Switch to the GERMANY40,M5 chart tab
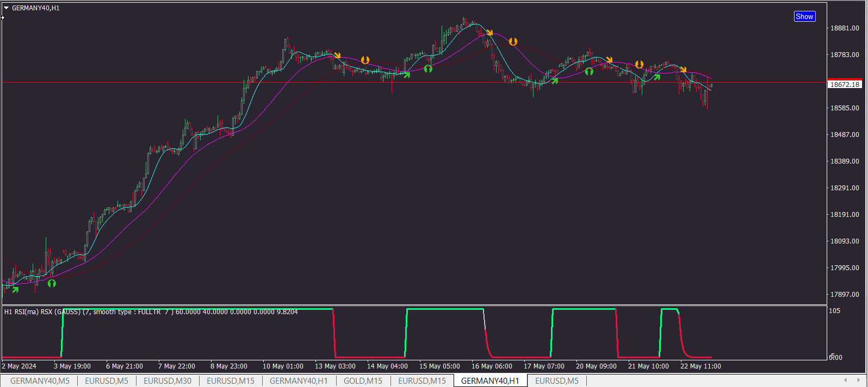The width and height of the screenshot is (868, 387). 40,381
